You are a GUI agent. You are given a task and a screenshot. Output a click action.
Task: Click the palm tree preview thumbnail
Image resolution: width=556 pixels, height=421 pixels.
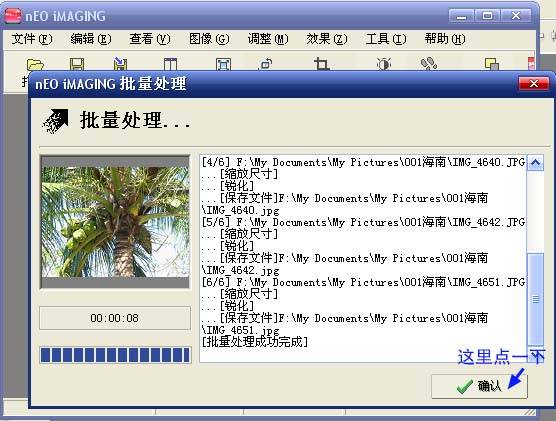[x=115, y=222]
